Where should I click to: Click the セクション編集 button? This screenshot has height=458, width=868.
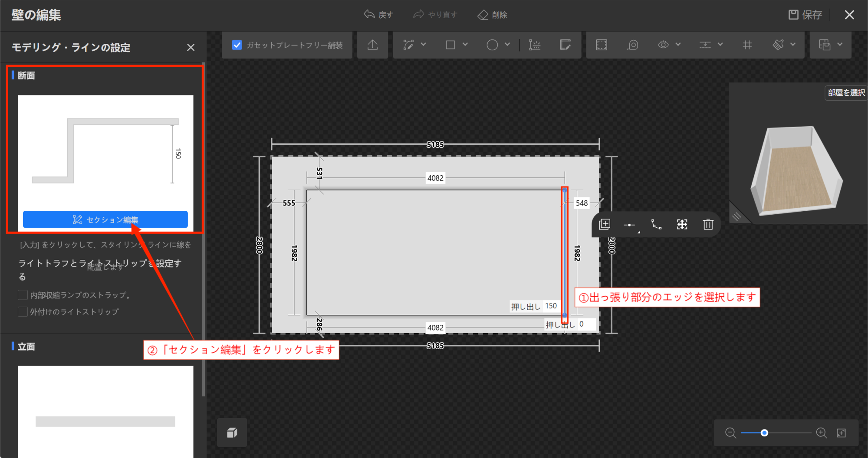[x=105, y=219]
